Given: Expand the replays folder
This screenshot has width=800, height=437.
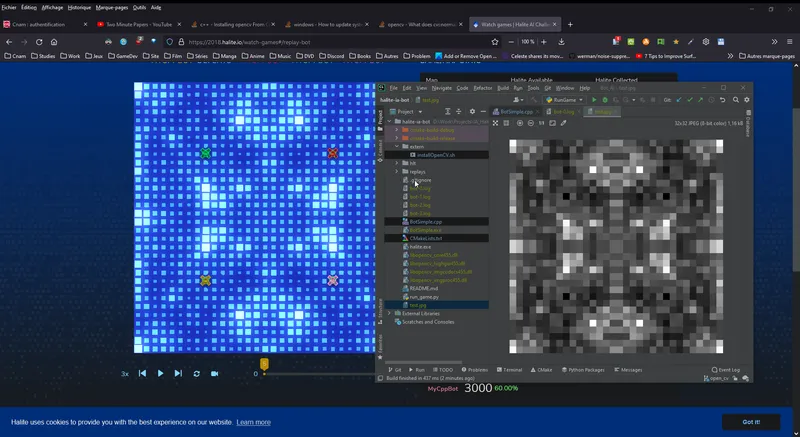Looking at the screenshot, I should click(x=397, y=171).
